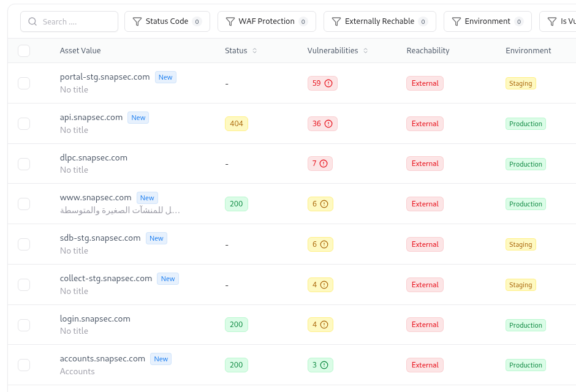Click the 200 status badge for accounts.snapsec.com
Image resolution: width=576 pixels, height=392 pixels.
pos(237,365)
